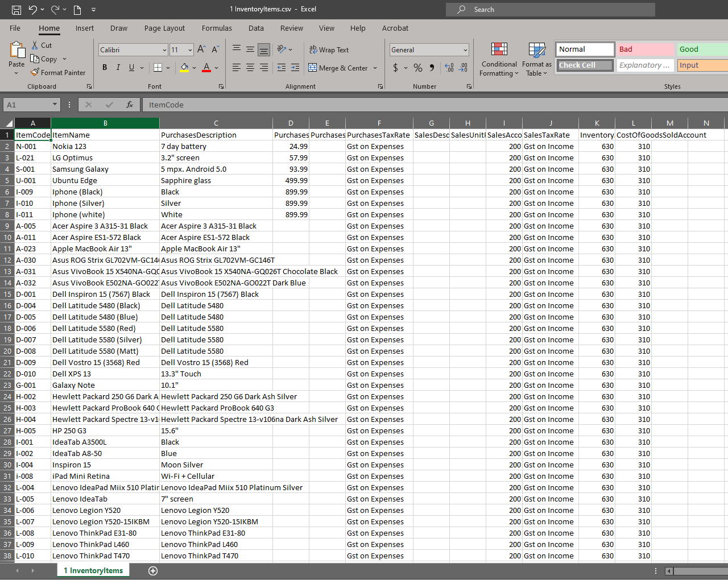The height and width of the screenshot is (580, 728).
Task: Apply top vertical alignment
Action: (237, 49)
